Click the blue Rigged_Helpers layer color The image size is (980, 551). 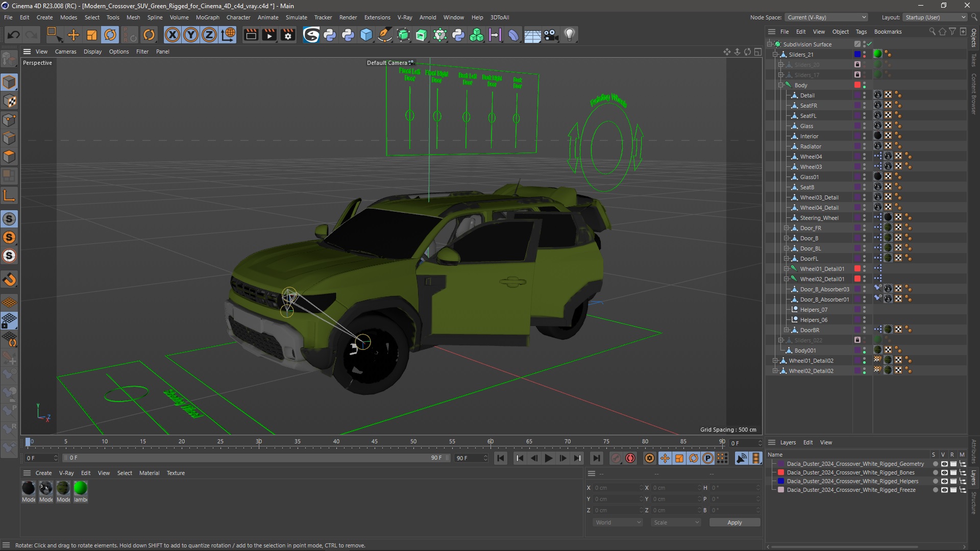(780, 482)
